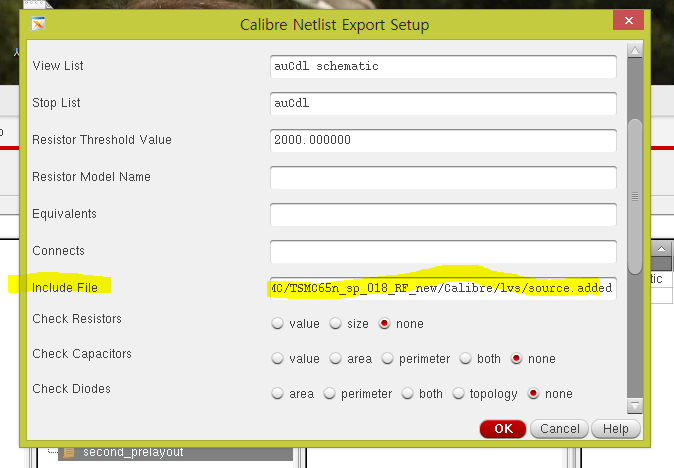The width and height of the screenshot is (674, 468).
Task: Click the Resistor Model Name field
Action: pyautogui.click(x=443, y=177)
